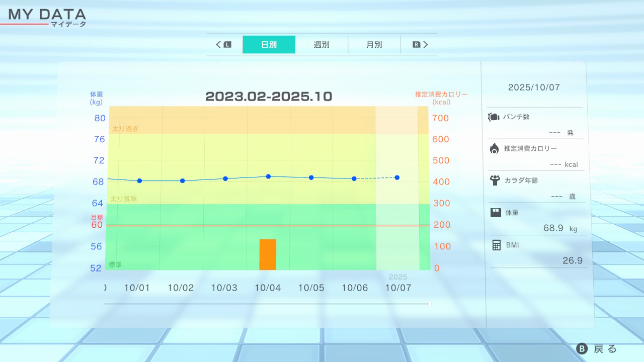Select the 日別 daily tab

[269, 45]
